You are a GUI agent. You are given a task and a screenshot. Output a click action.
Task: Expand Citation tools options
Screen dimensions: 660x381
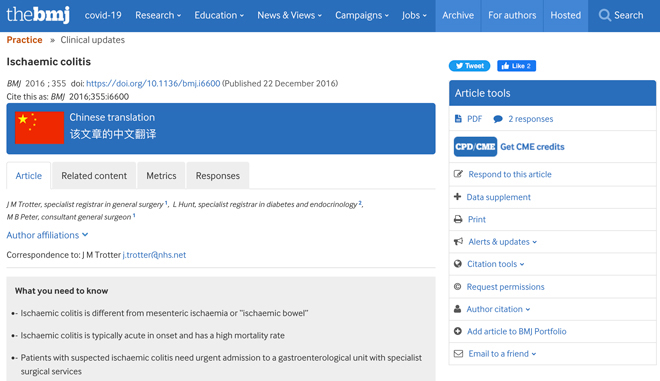coord(495,264)
